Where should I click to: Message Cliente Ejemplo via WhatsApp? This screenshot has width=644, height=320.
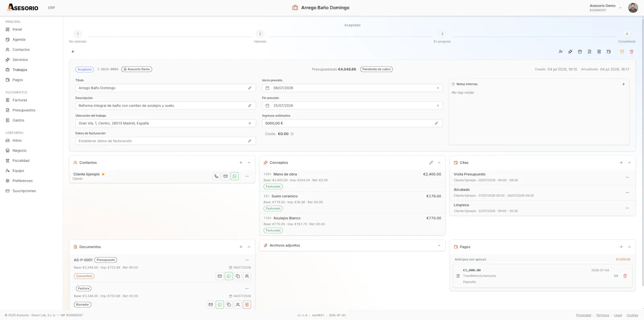click(235, 176)
